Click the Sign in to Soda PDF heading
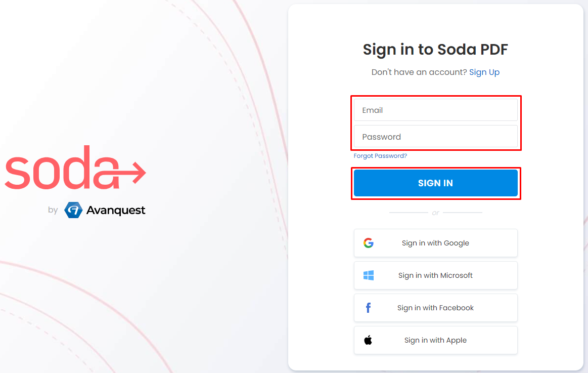 pos(435,50)
